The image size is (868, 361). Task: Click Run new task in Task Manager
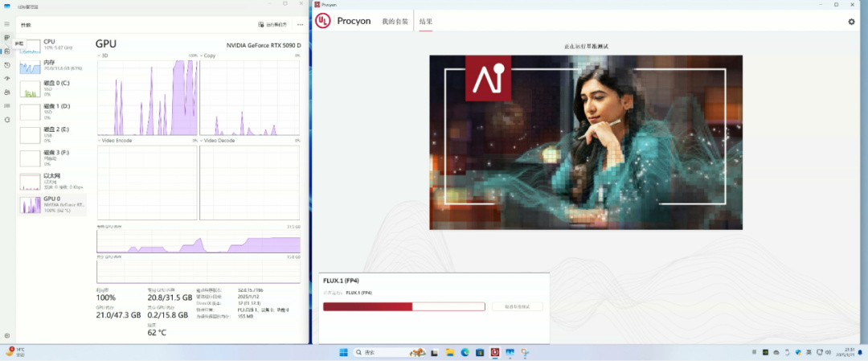point(273,24)
